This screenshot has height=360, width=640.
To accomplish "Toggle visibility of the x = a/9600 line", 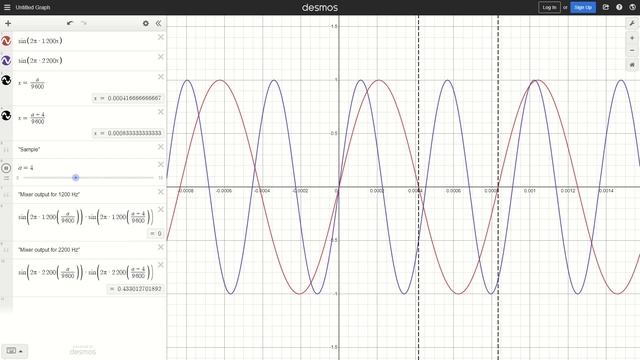I will 6,80.
